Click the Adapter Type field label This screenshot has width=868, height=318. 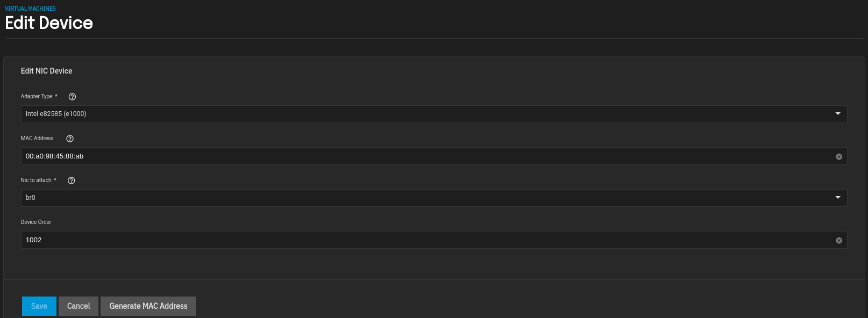tap(39, 97)
